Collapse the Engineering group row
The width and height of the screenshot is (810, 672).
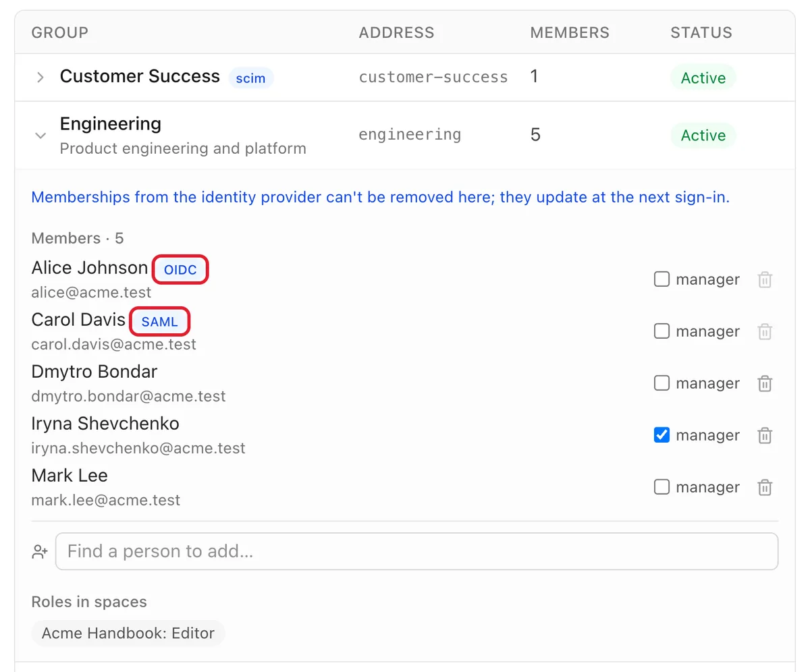click(x=40, y=136)
